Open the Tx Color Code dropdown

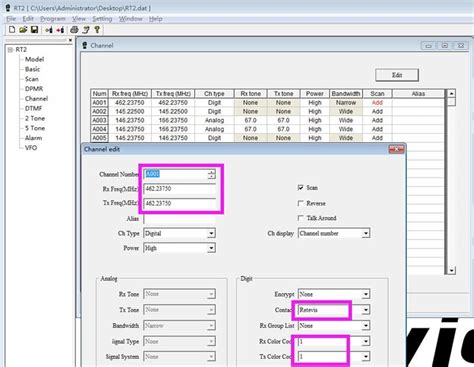pyautogui.click(x=366, y=357)
